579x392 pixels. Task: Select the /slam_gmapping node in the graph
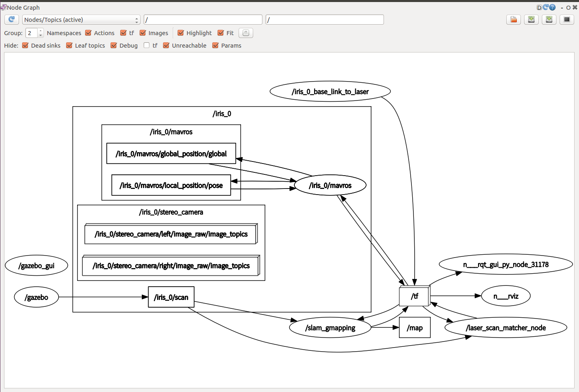point(330,328)
